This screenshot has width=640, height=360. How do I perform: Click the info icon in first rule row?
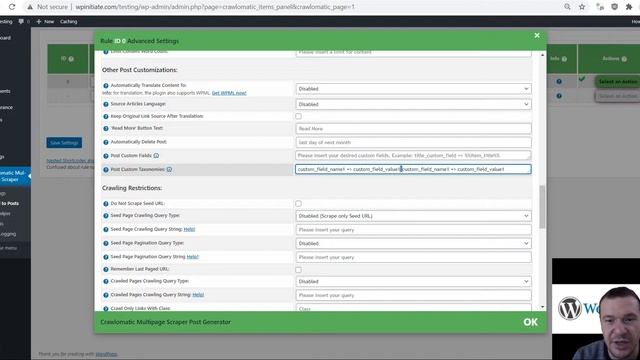(x=559, y=81)
